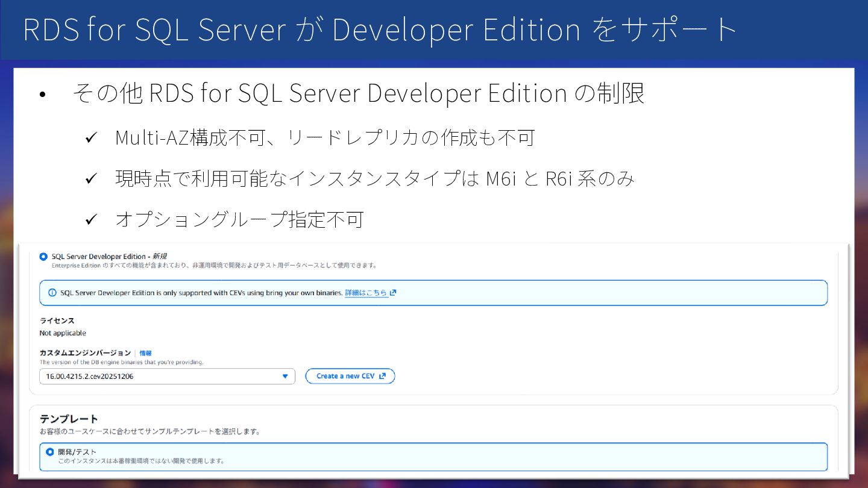Image resolution: width=868 pixels, height=488 pixels.
Task: Click the checkmark beside the M6i と R6i bullet
Action: pos(91,179)
